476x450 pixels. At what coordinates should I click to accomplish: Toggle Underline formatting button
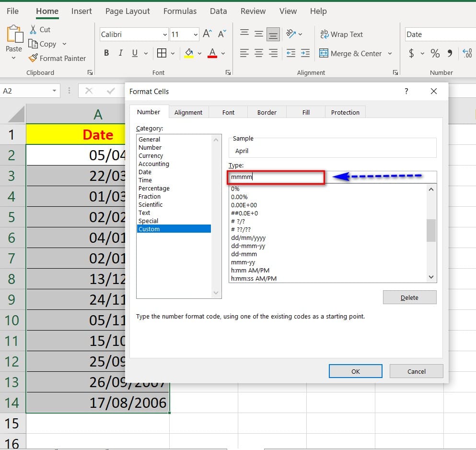coord(134,53)
